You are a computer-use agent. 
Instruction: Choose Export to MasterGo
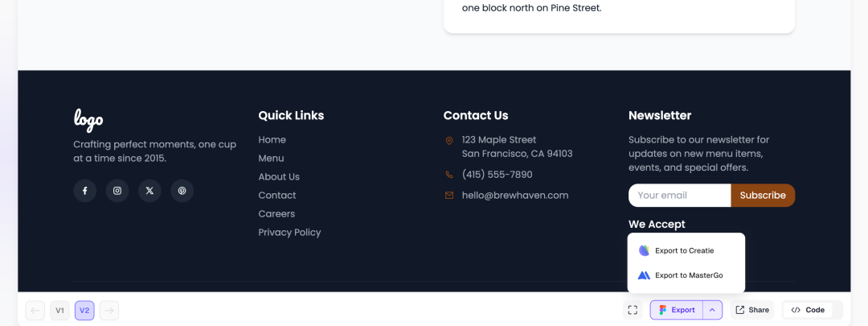686,275
